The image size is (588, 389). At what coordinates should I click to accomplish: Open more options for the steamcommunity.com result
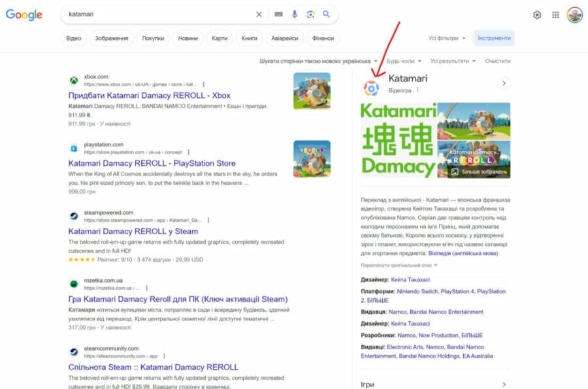165,356
